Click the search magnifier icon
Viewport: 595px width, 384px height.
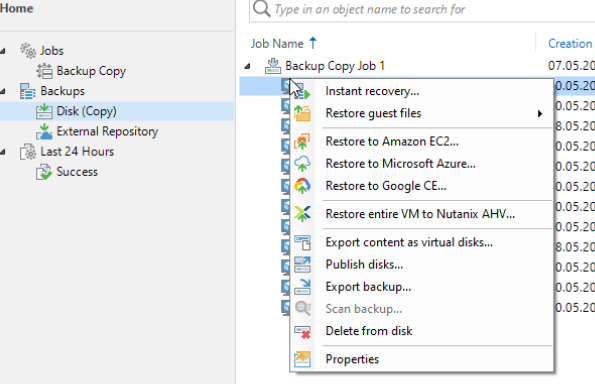tap(262, 8)
